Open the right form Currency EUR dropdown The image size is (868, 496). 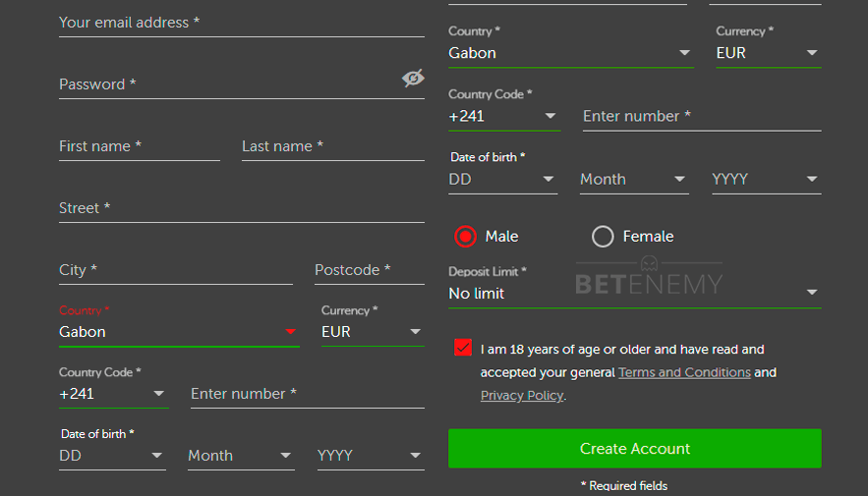[x=769, y=53]
